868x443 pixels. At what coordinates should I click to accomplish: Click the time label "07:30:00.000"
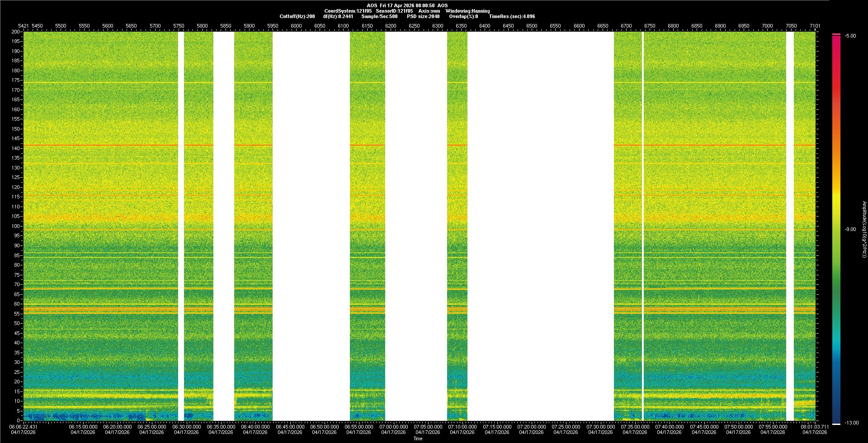tap(600, 426)
